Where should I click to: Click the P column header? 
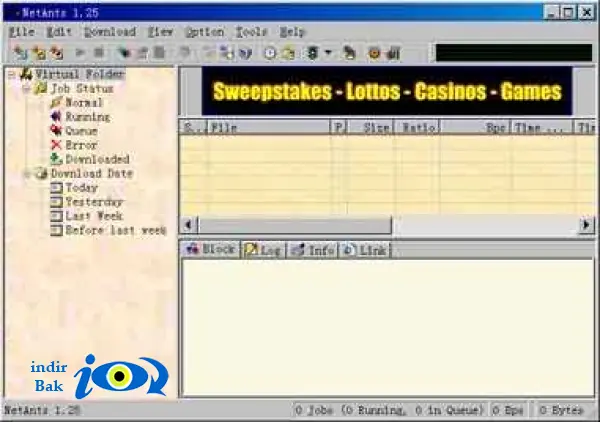click(x=339, y=127)
